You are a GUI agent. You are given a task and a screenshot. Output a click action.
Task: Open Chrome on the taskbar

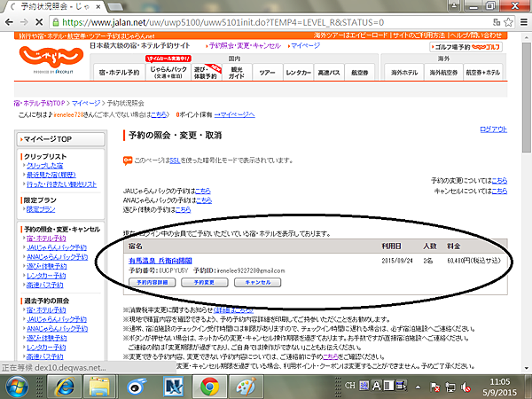209,387
